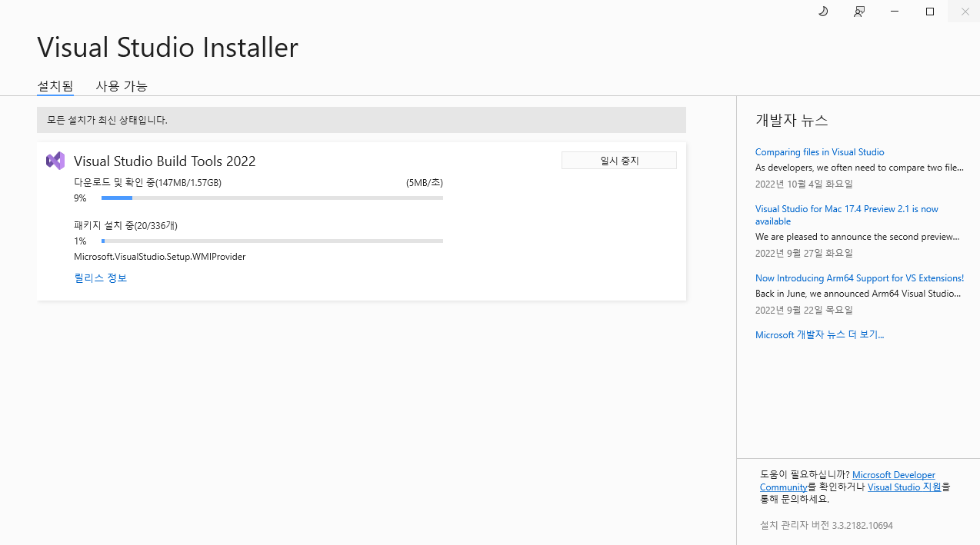Click the Visual Studio Build Tools logo
980x545 pixels.
click(x=55, y=161)
